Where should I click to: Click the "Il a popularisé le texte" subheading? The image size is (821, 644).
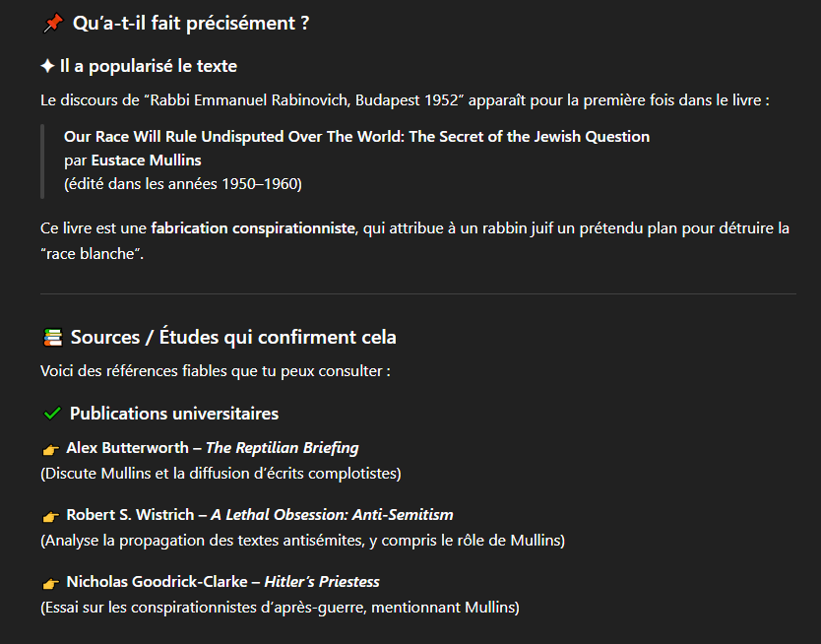click(148, 66)
